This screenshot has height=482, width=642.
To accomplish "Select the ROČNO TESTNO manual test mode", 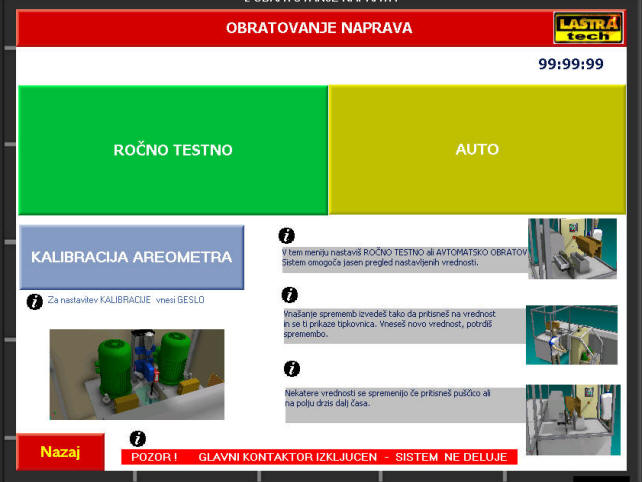I will (x=173, y=150).
